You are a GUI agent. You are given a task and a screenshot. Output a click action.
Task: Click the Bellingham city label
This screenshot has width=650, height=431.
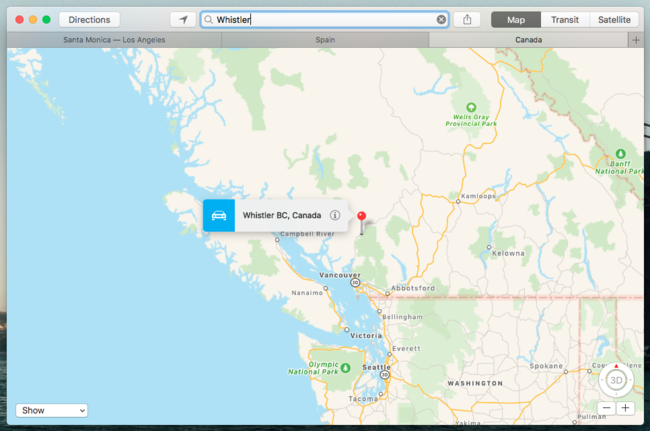(x=403, y=317)
